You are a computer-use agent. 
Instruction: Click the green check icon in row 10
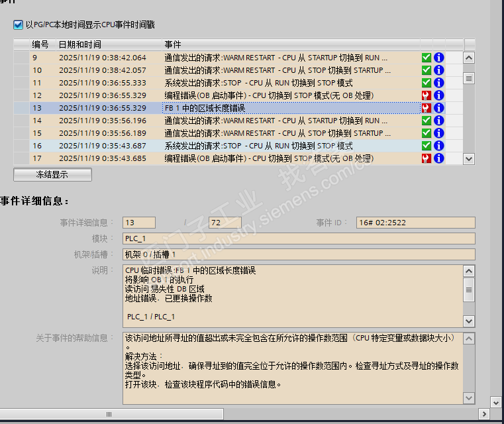tap(427, 70)
